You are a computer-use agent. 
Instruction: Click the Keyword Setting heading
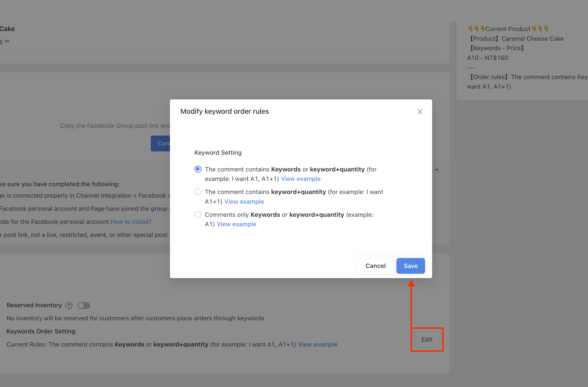[218, 153]
